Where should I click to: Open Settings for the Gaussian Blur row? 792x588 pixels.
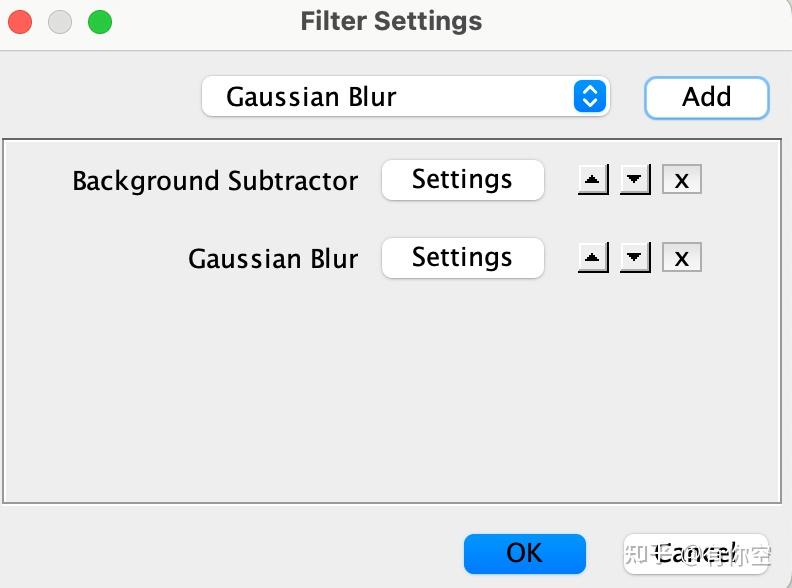click(462, 258)
